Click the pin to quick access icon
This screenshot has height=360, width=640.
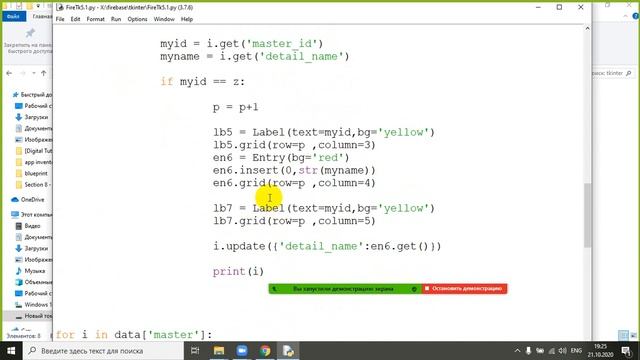click(30, 33)
